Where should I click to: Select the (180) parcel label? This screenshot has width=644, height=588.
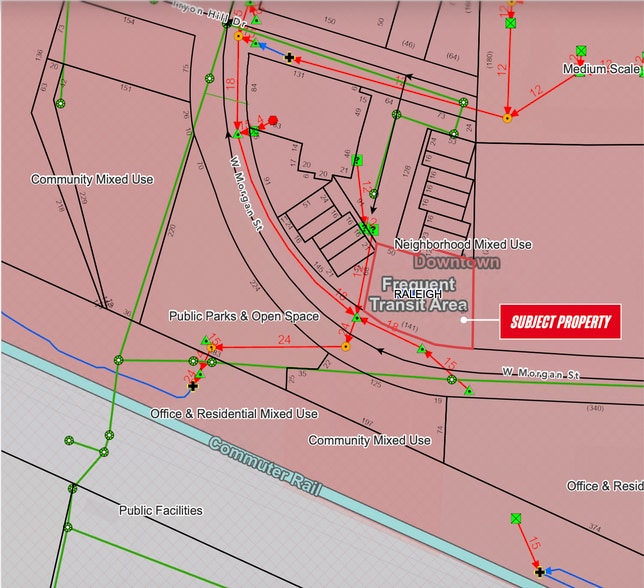pos(489,59)
